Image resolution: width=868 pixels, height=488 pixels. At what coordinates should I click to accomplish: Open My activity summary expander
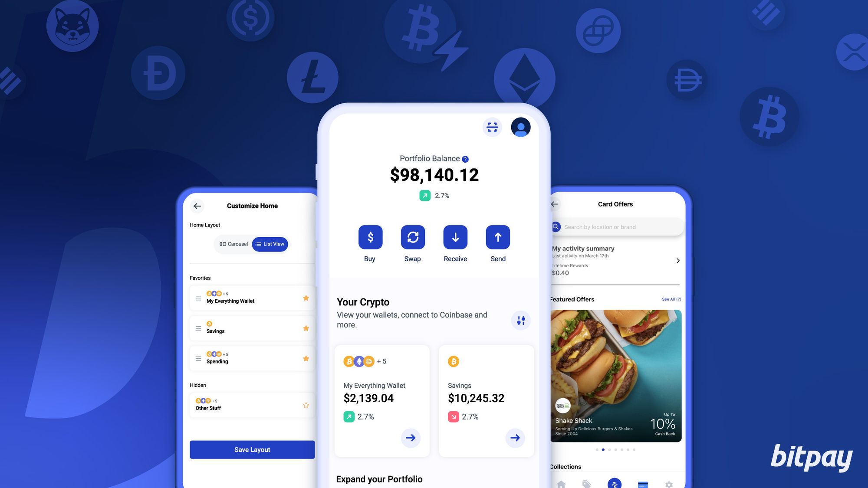click(678, 260)
